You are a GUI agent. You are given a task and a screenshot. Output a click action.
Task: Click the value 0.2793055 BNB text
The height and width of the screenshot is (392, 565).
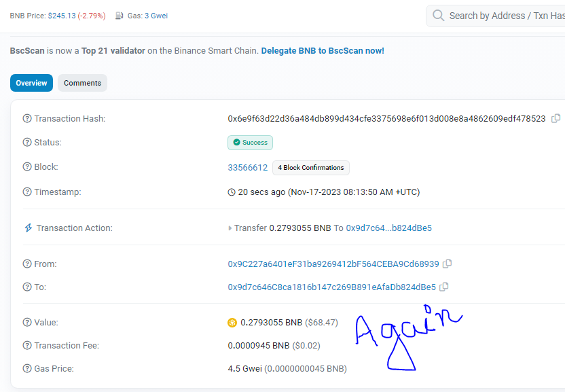point(272,323)
